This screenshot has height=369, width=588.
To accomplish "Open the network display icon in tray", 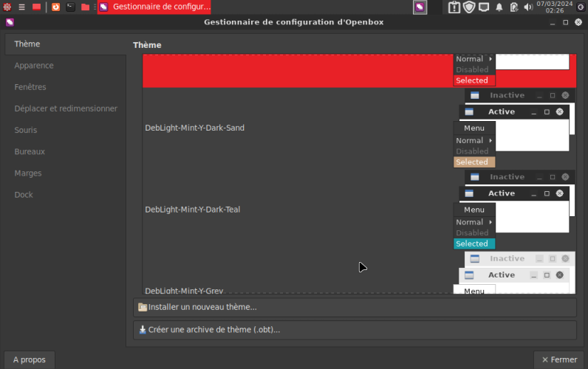I will coord(484,7).
